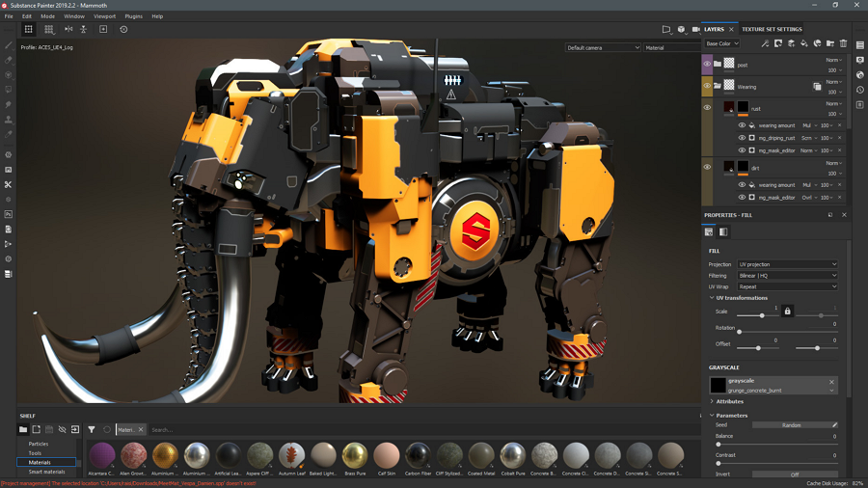Image resolution: width=868 pixels, height=488 pixels.
Task: Adjust the Rotation slider handle
Action: coord(739,332)
